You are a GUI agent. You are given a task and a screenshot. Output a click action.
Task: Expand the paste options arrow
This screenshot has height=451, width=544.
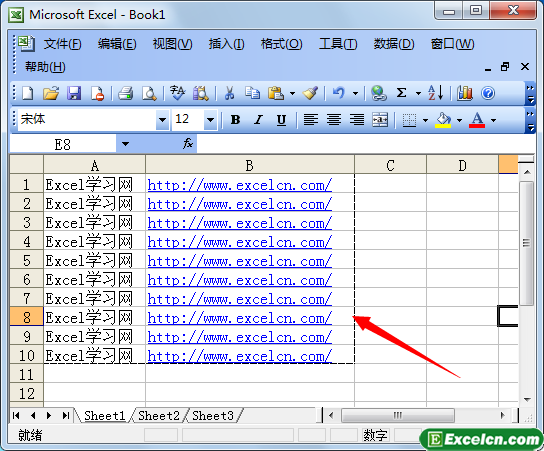tap(292, 93)
